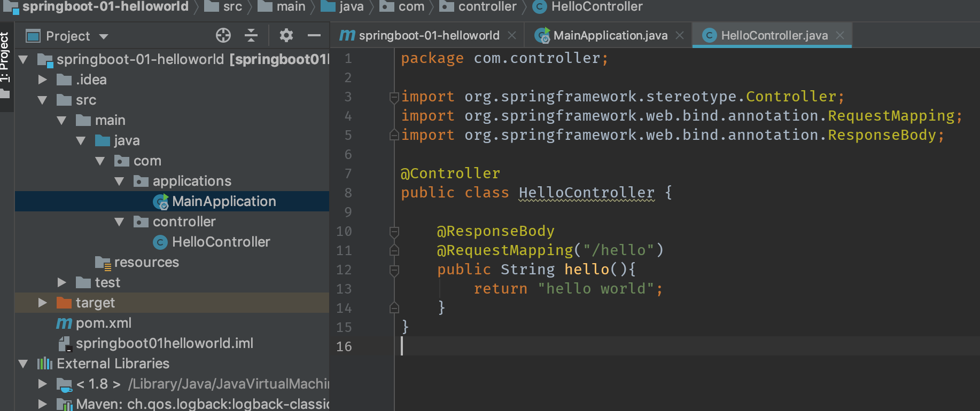
Task: Toggle the 1: Project side tool window
Action: pyautogui.click(x=5, y=65)
